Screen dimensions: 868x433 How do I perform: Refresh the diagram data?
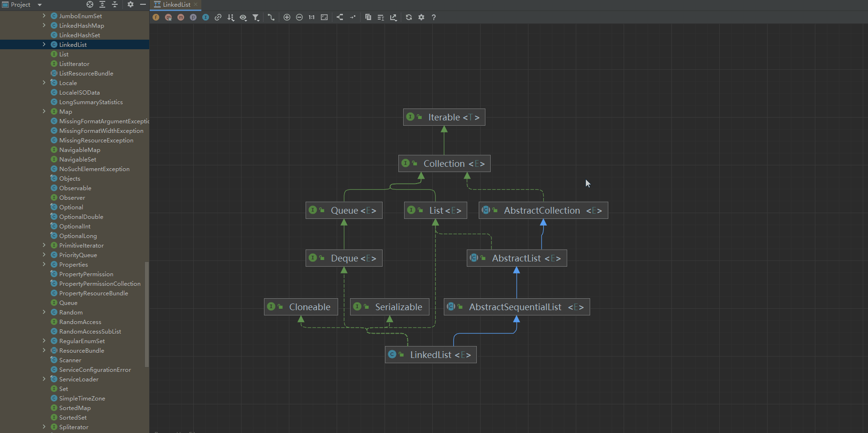tap(409, 17)
